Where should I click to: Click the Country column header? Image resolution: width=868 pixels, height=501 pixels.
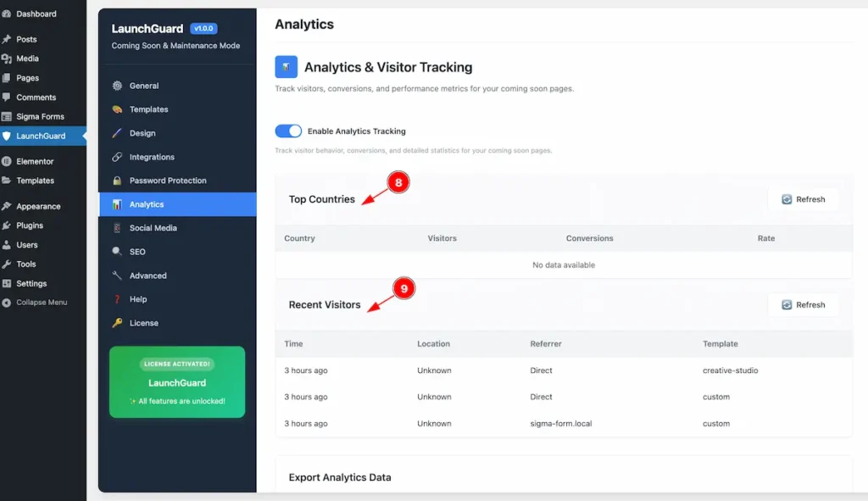(x=299, y=238)
